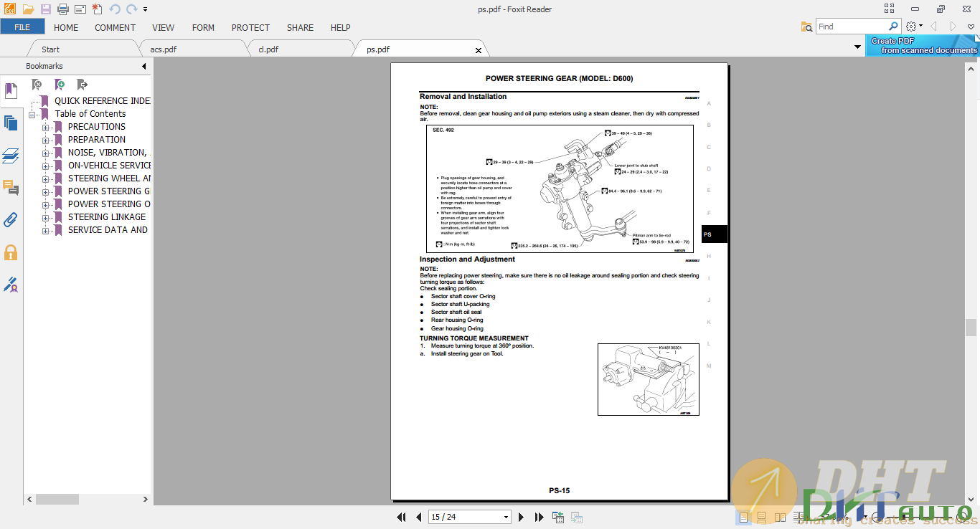Click the email document icon
This screenshot has width=980, height=529.
(x=80, y=9)
